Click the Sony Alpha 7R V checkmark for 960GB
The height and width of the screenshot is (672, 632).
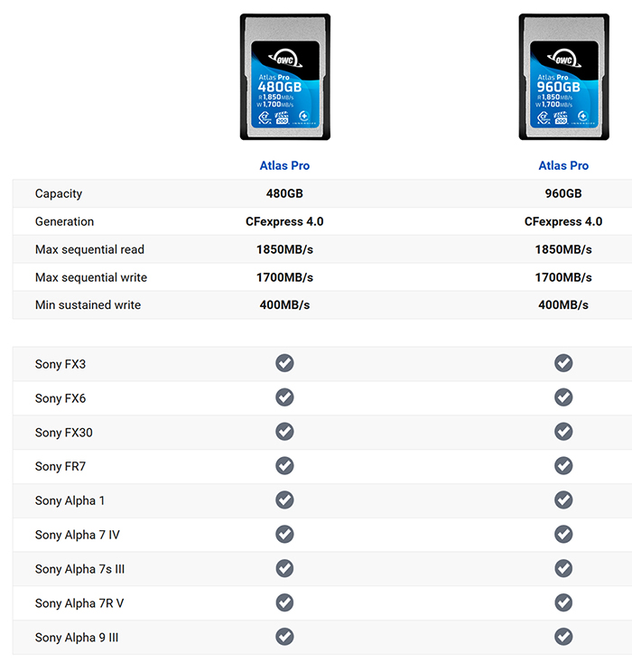563,602
